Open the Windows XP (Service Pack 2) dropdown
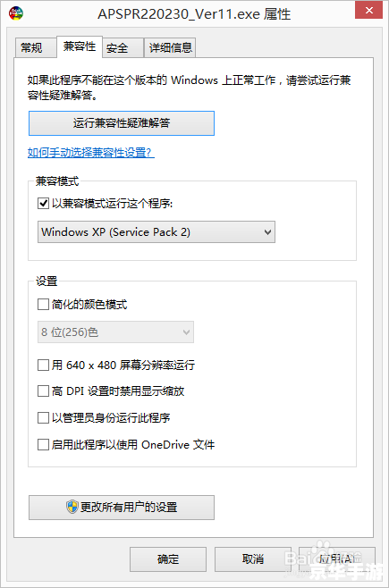Viewport: 389px width, 588px height. point(156,232)
